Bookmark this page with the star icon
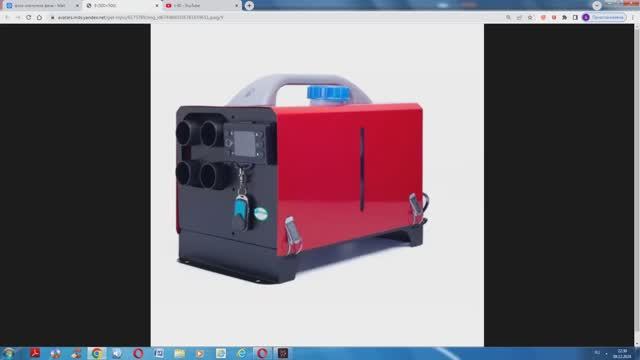Viewport: 640px width, 360px height. point(530,18)
